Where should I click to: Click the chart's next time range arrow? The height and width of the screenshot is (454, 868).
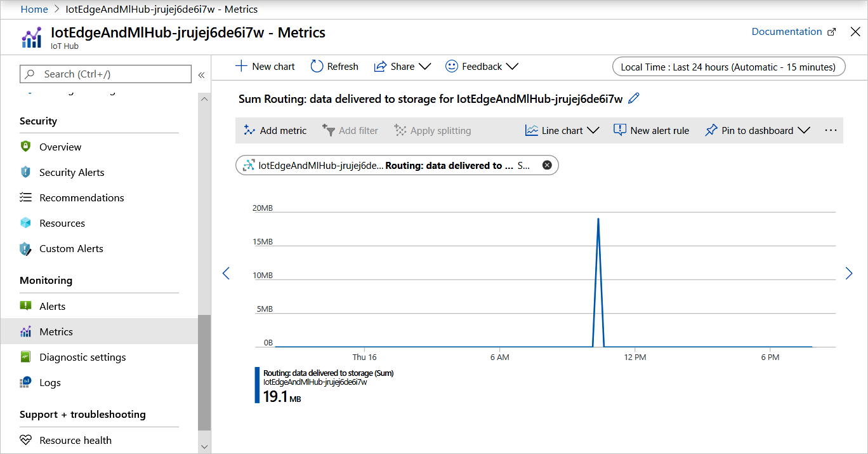point(849,273)
